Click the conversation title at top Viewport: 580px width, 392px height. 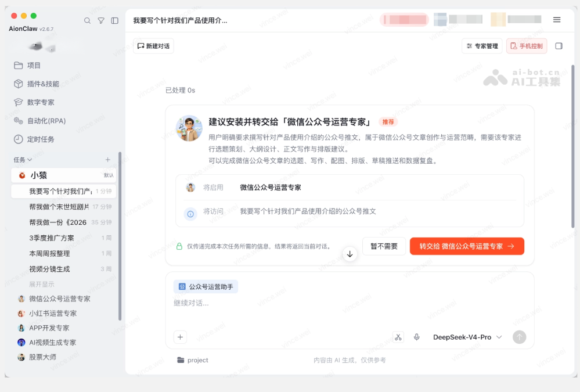pos(180,21)
